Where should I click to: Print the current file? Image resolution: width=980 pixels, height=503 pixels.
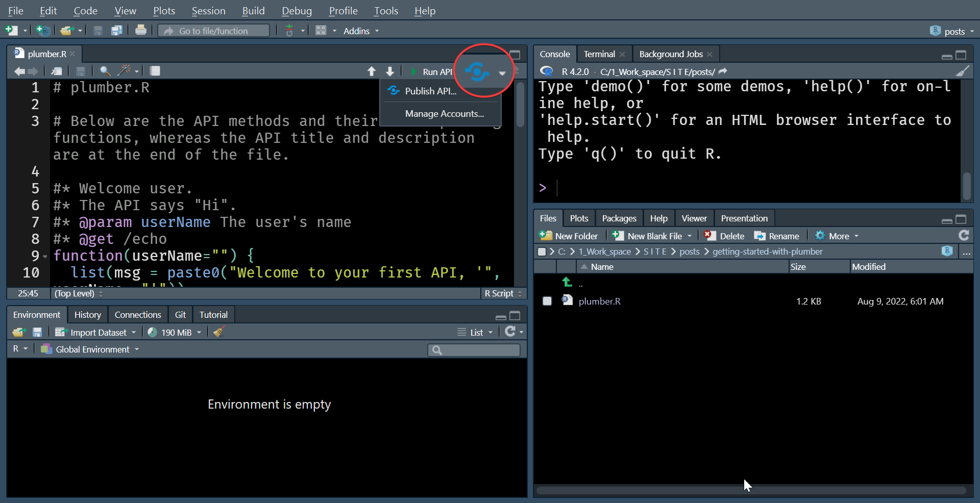[x=141, y=31]
